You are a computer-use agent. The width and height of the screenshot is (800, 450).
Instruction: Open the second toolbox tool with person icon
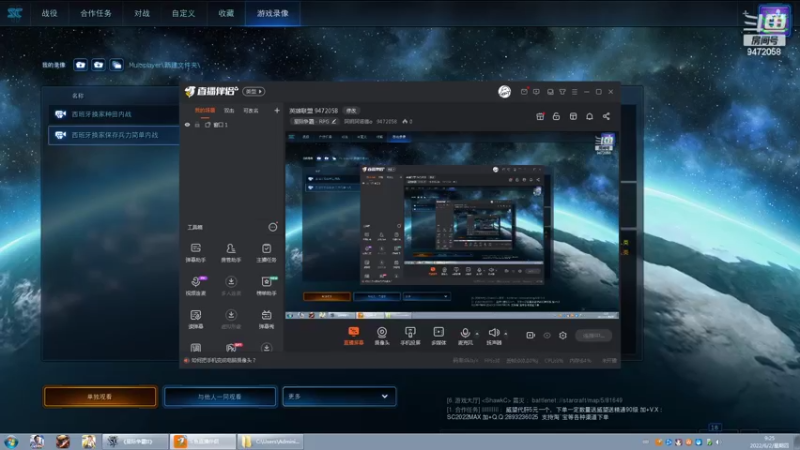(x=231, y=253)
